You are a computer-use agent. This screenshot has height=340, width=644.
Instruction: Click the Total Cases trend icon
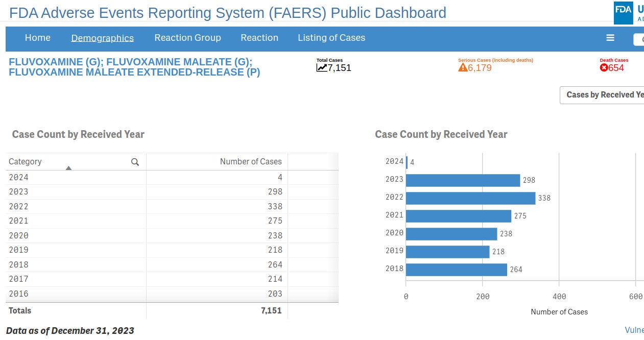tap(322, 68)
